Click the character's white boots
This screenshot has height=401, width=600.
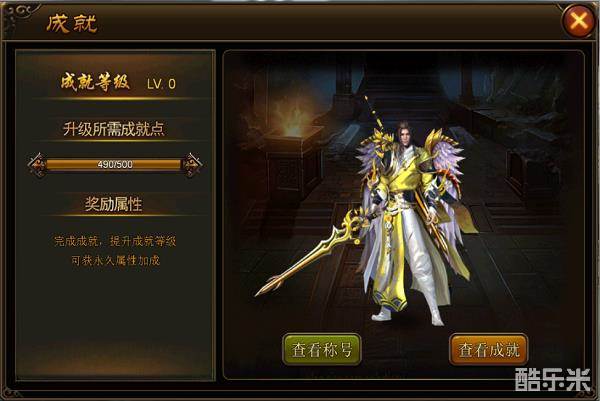(x=408, y=316)
